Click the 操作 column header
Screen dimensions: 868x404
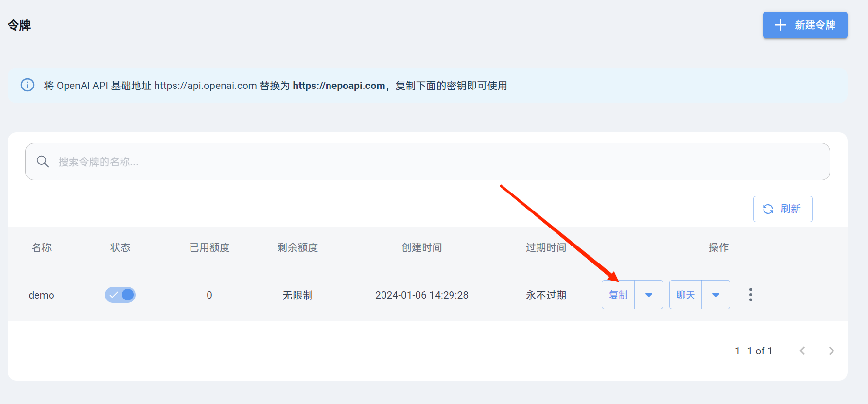coord(719,247)
